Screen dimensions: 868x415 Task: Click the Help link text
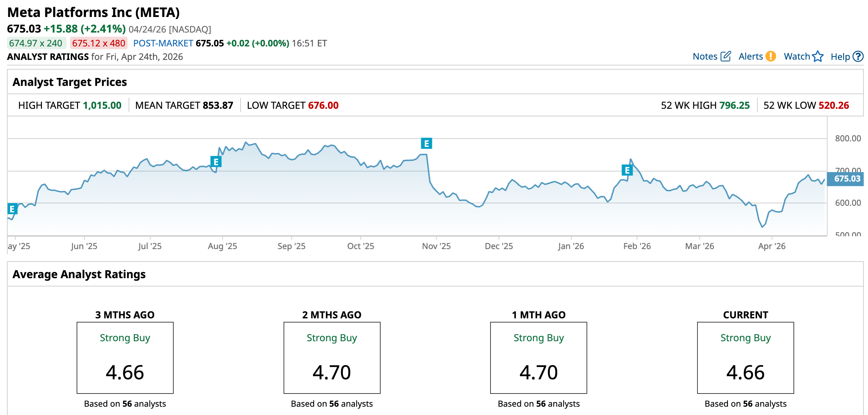840,57
